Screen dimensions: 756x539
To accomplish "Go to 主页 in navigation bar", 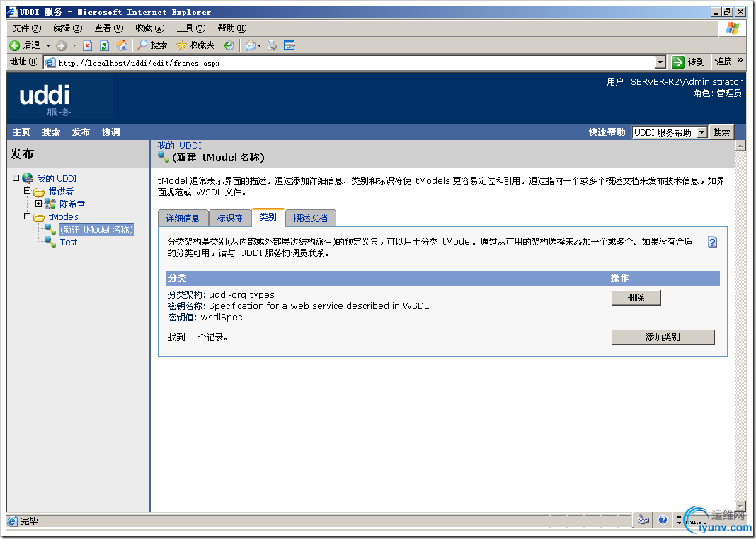I will coord(21,132).
